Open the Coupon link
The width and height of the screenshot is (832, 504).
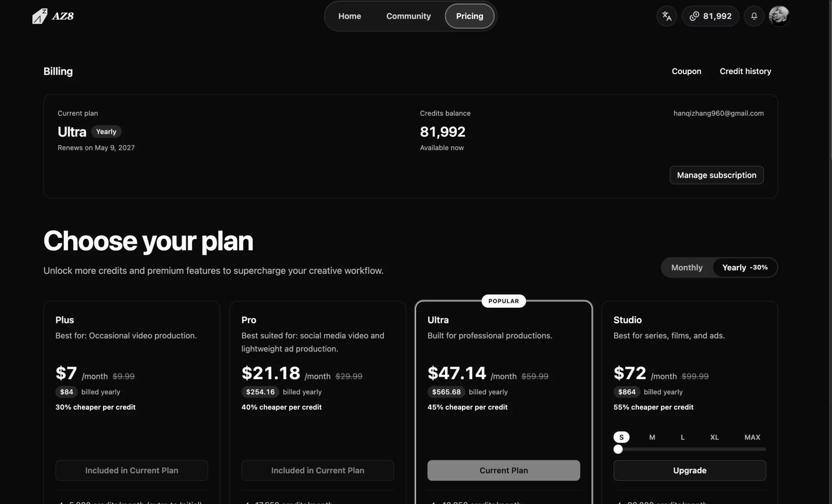686,71
